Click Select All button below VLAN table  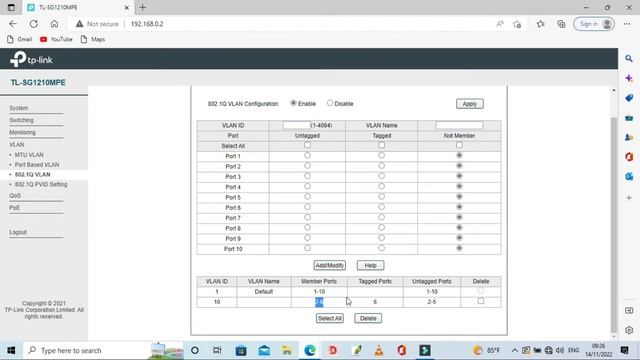[329, 318]
